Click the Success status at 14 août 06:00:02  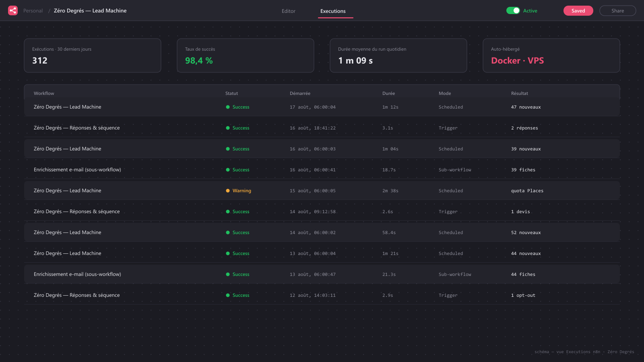(241, 232)
